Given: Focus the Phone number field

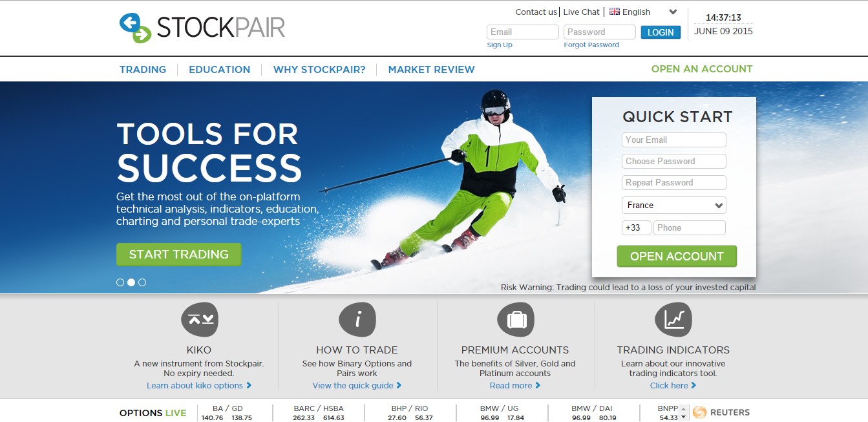Looking at the screenshot, I should click(690, 228).
